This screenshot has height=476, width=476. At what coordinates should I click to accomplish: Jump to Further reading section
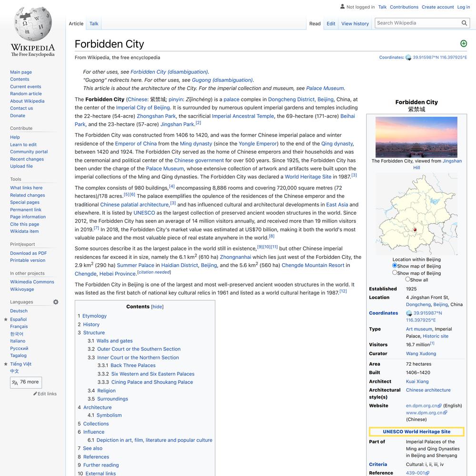(x=101, y=465)
